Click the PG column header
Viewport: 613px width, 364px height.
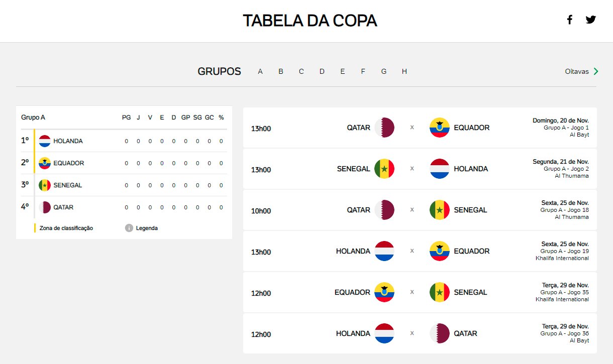point(126,117)
